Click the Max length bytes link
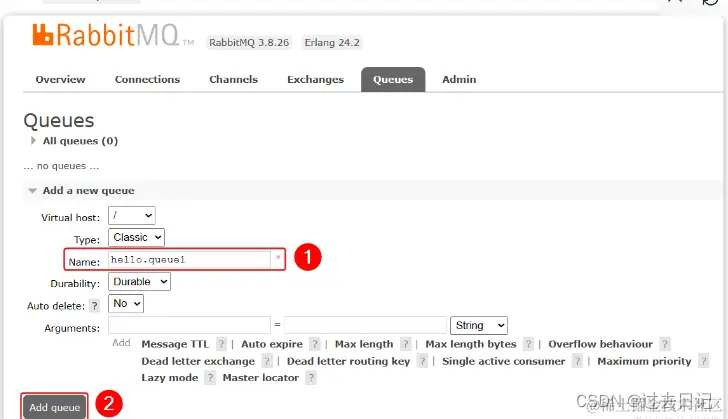The width and height of the screenshot is (728, 419). (471, 344)
